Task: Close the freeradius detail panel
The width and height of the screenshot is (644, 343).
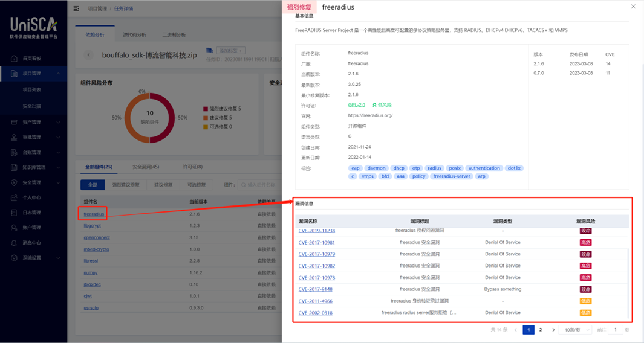Action: (x=633, y=7)
